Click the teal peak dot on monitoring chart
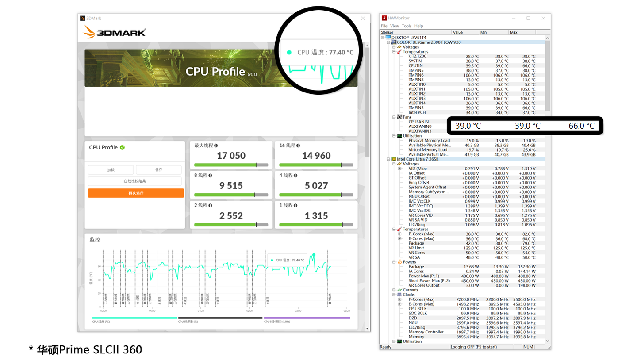 click(314, 255)
